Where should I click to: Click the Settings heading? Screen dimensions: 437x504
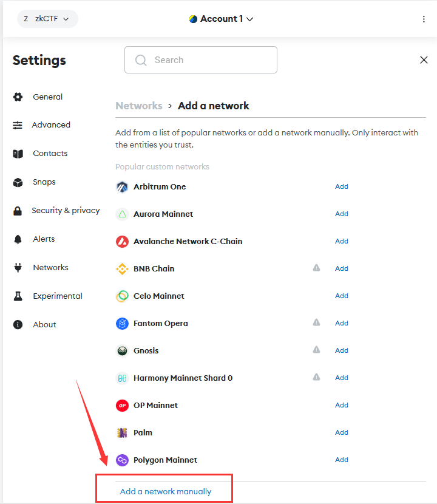coord(39,61)
